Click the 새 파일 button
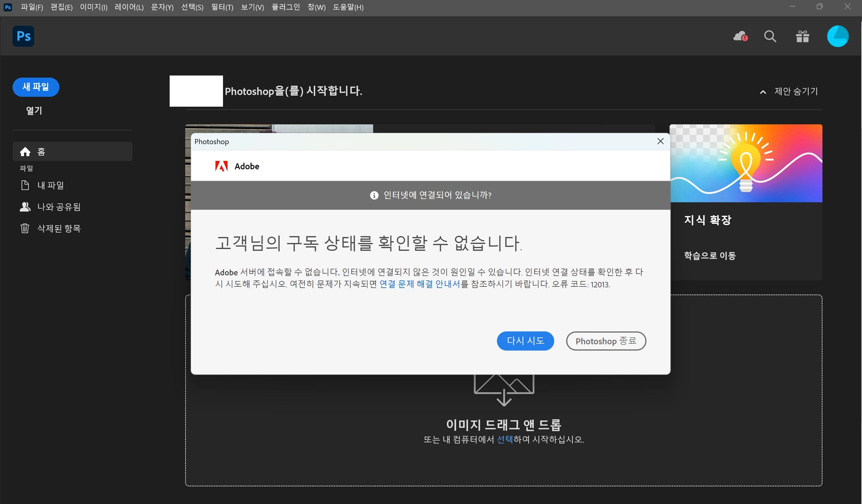 click(36, 87)
